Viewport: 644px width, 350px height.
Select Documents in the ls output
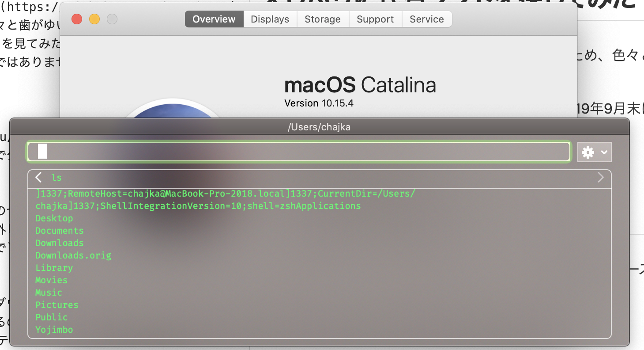click(x=60, y=231)
